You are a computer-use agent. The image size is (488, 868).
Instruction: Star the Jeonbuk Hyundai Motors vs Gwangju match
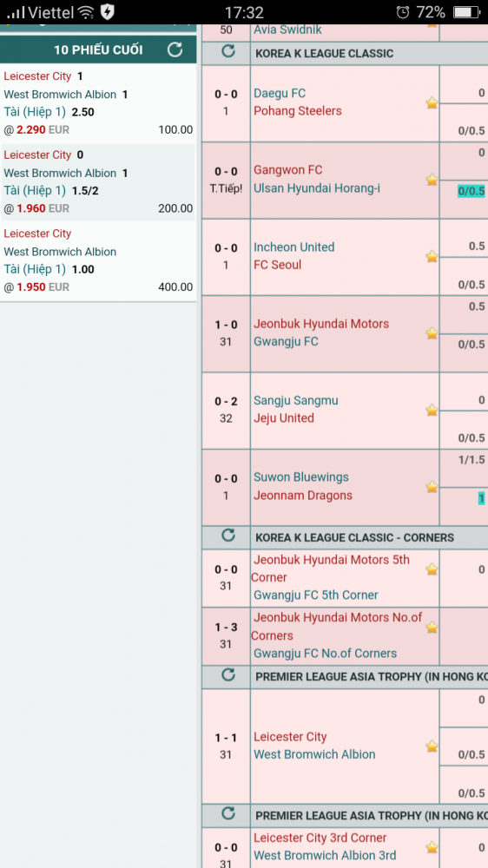[432, 333]
